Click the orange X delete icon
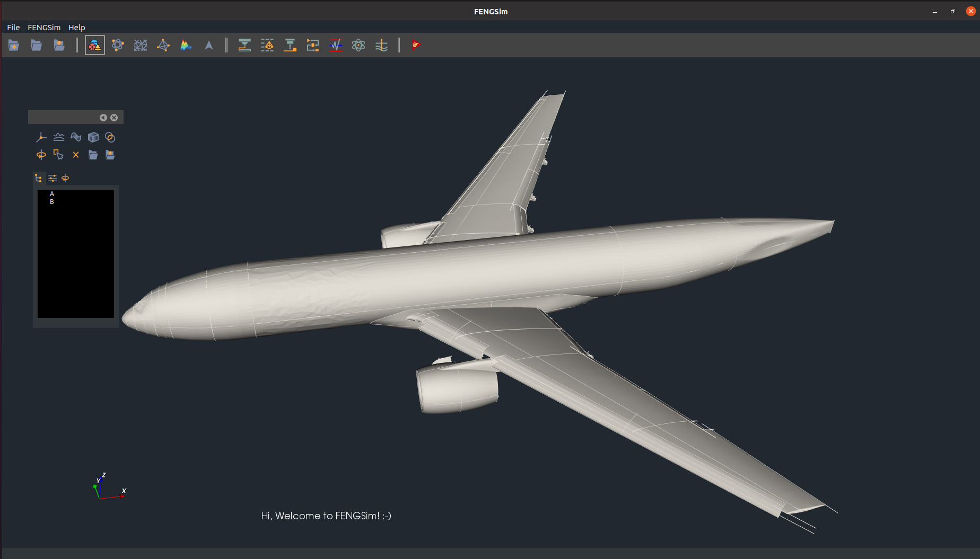The width and height of the screenshot is (980, 559). pyautogui.click(x=76, y=155)
